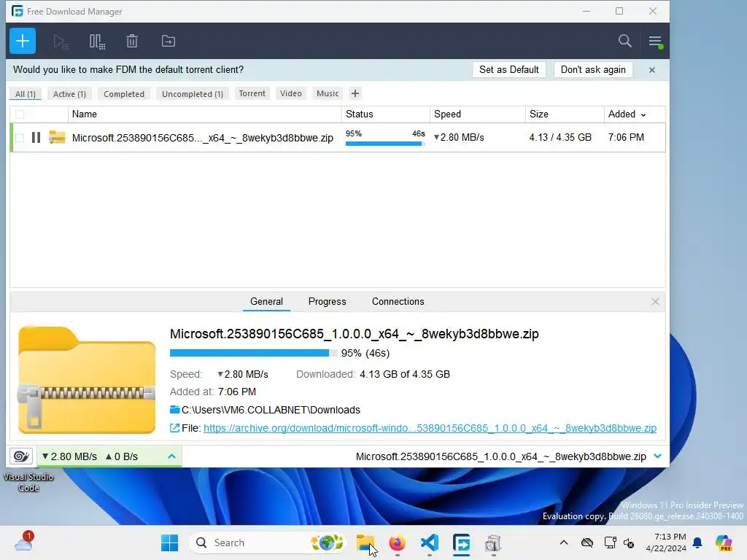Click the installer app icon on the taskbar

[493, 542]
